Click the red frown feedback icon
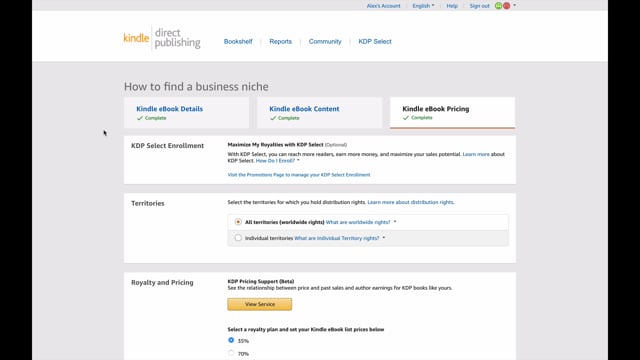Screen dimensions: 640x360 507,6
